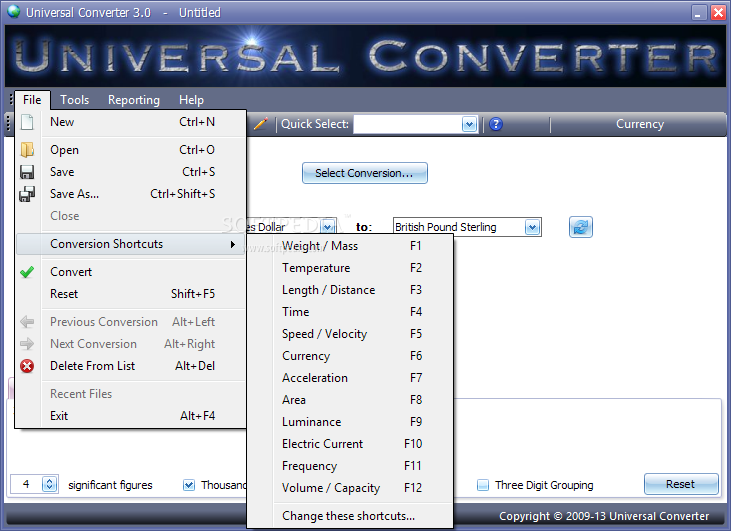
Task: Choose Open from the File menu
Action: [131, 150]
